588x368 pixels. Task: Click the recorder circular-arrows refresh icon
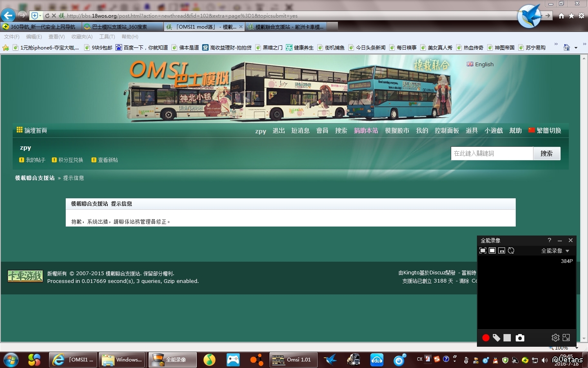point(511,251)
